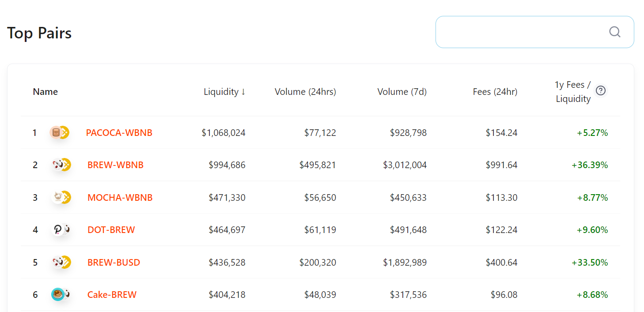Open the BREW-WBNB pair link

point(116,165)
